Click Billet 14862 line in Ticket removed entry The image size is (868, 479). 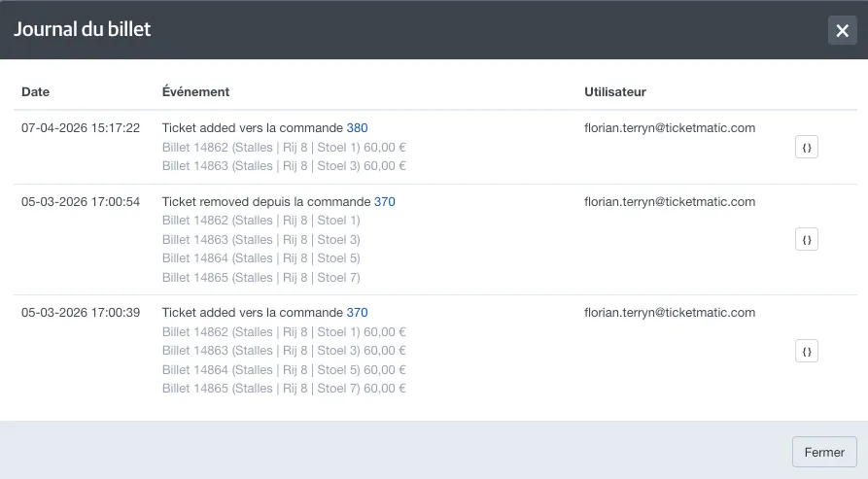click(x=261, y=221)
